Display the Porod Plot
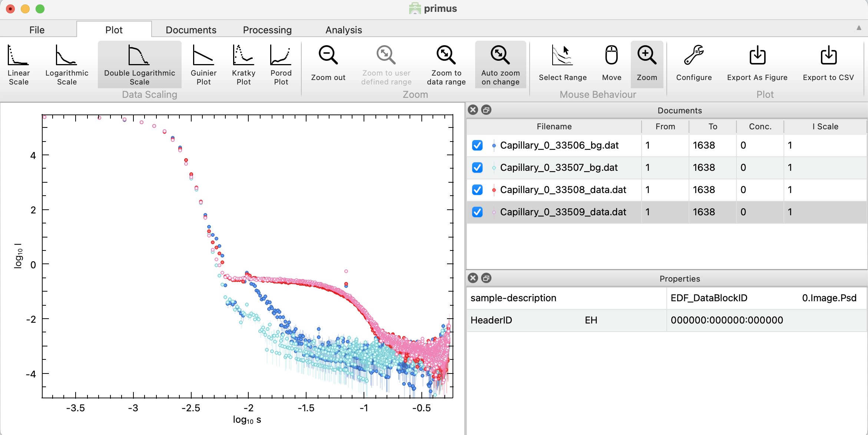The image size is (868, 435). [281, 65]
